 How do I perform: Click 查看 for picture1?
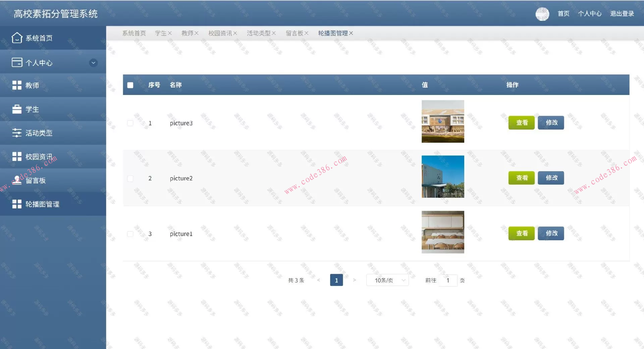click(522, 233)
